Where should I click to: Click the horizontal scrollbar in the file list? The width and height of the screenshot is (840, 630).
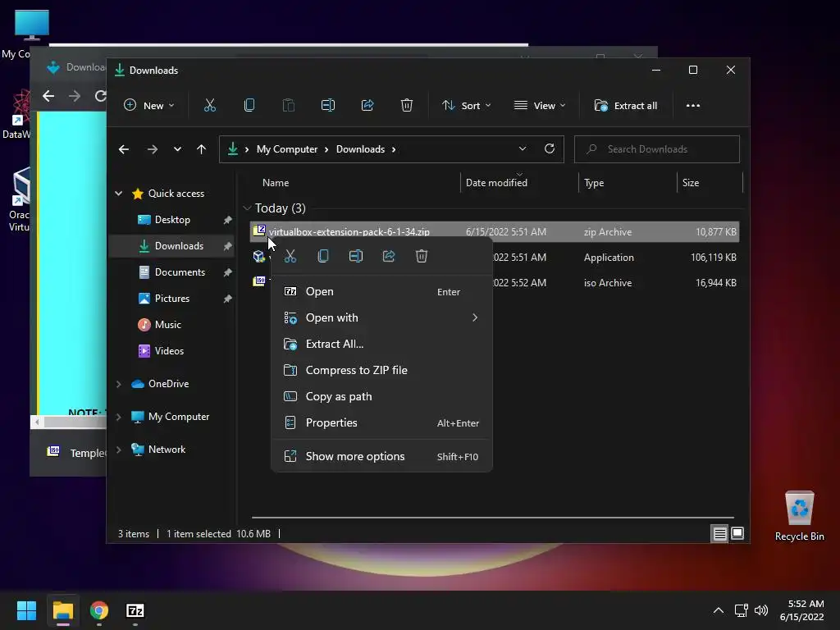point(492,518)
